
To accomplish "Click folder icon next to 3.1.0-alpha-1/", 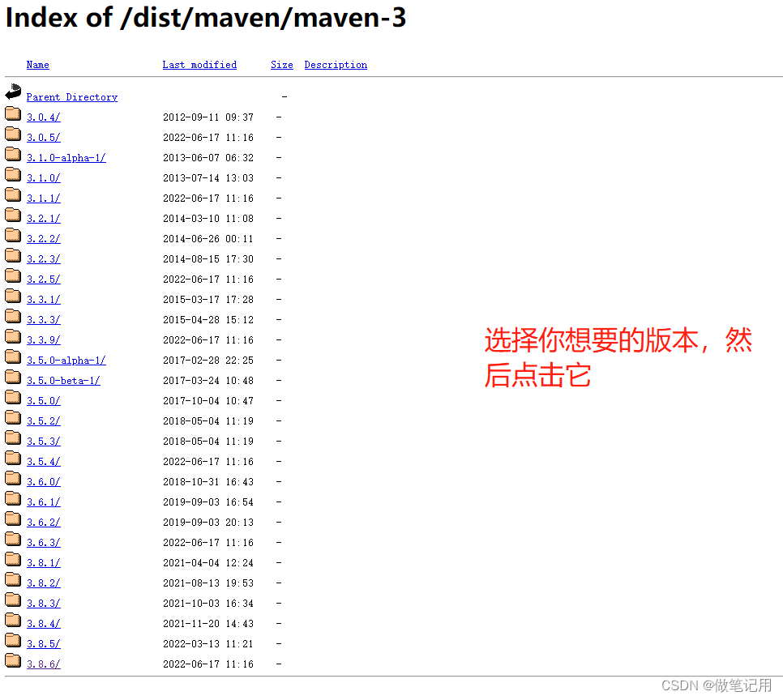I will tap(13, 154).
